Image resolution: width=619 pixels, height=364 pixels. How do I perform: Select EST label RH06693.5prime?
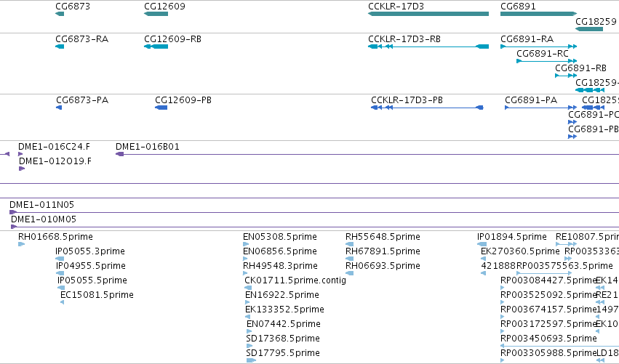coord(383,266)
